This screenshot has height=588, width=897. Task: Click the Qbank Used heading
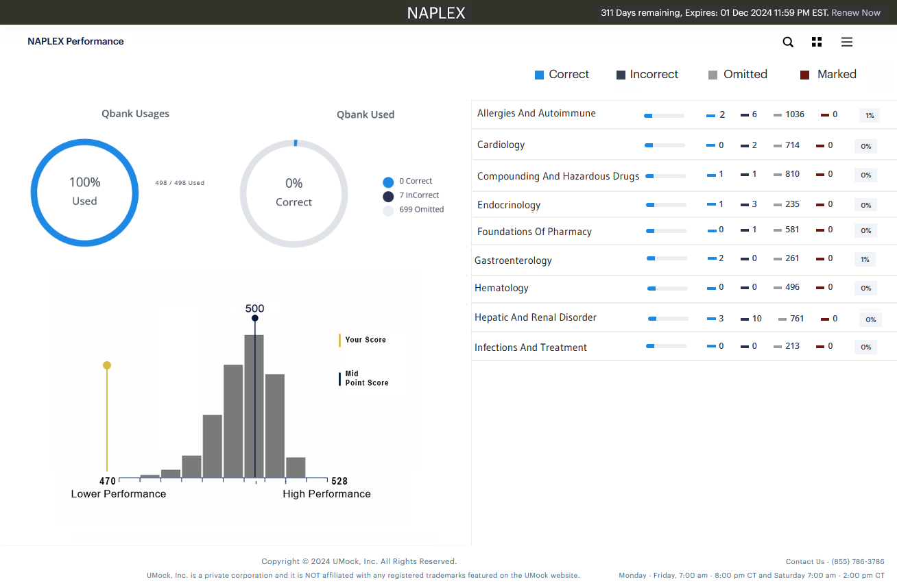(366, 114)
